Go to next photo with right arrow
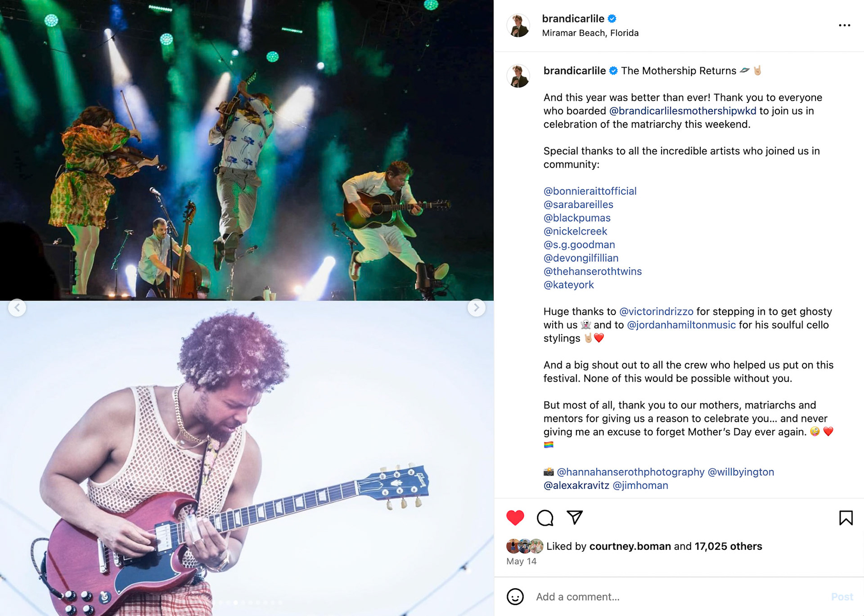Image resolution: width=864 pixels, height=616 pixels. click(x=476, y=308)
